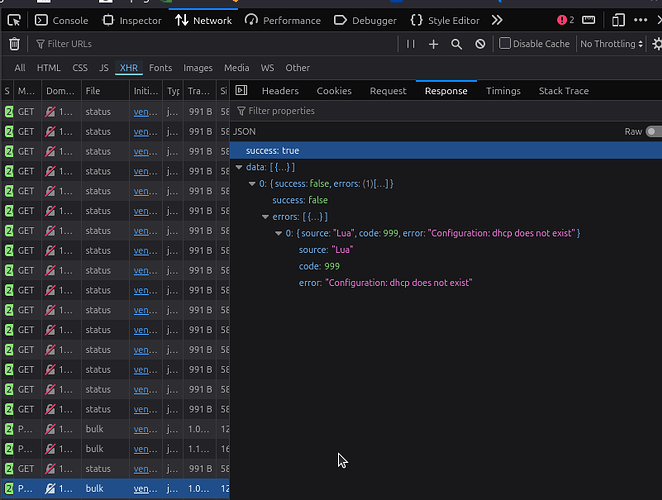
Task: Pause network recording
Action: click(410, 44)
